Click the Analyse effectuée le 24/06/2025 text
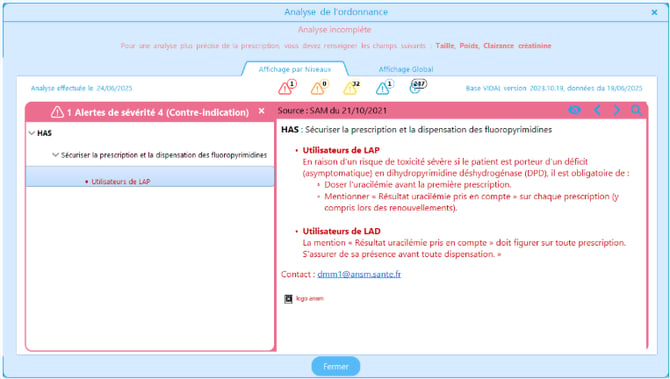Image resolution: width=670 pixels, height=379 pixels. pos(82,88)
